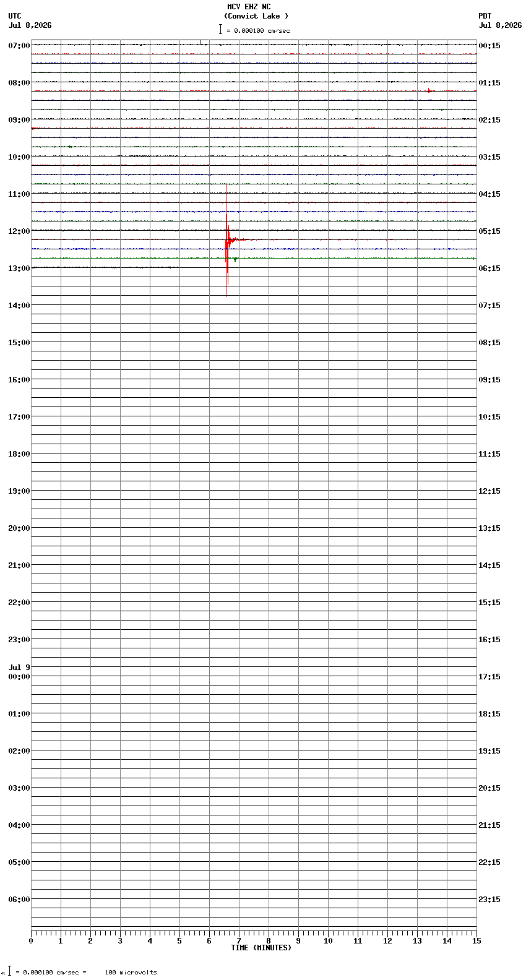Click the TIME (MINUTES) axis label
This screenshot has width=526, height=980.
(x=261, y=948)
